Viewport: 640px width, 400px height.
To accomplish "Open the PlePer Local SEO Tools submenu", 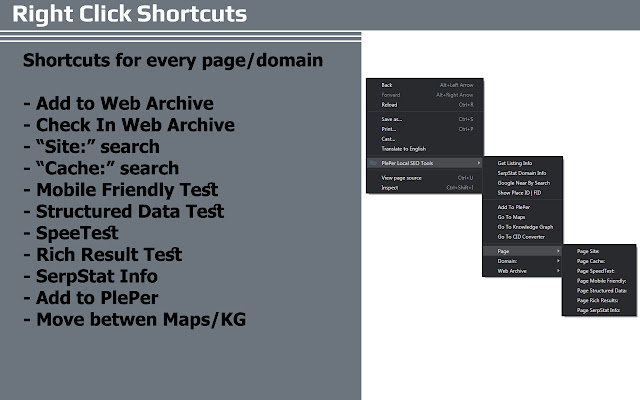I will pos(425,163).
